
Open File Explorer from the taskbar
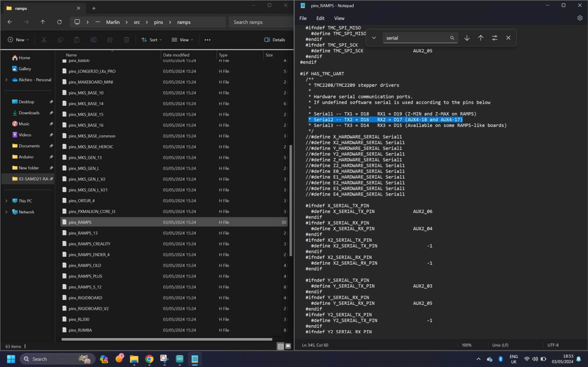click(134, 359)
